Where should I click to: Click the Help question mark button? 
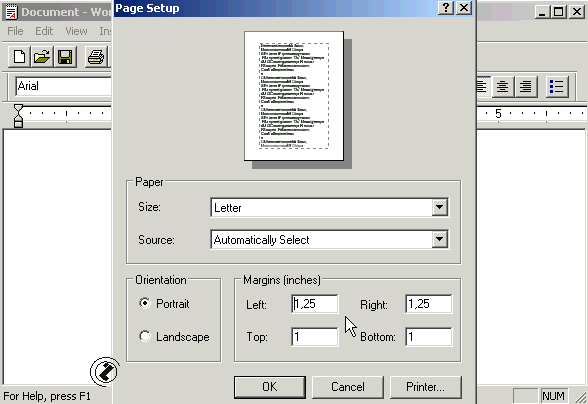pyautogui.click(x=446, y=8)
